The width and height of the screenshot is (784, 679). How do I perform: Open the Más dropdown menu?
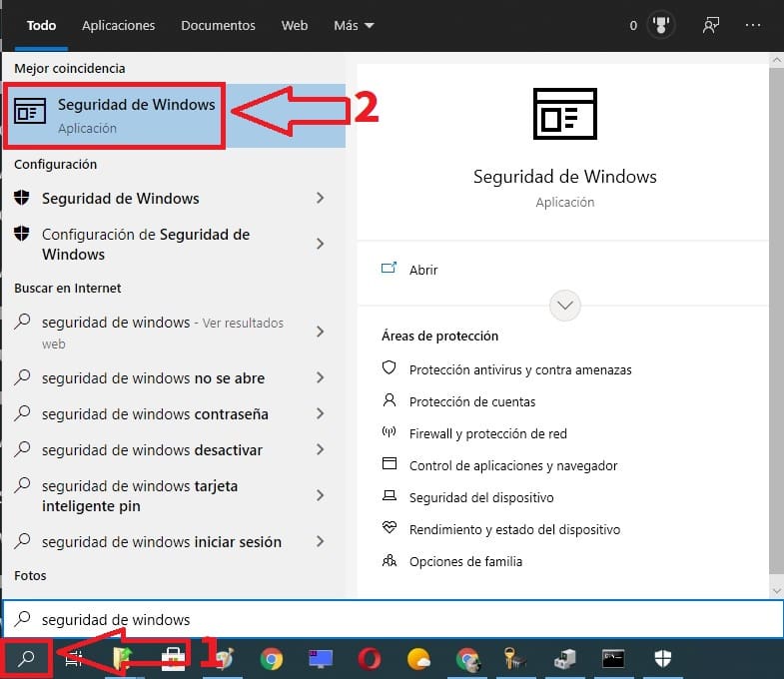[x=354, y=26]
